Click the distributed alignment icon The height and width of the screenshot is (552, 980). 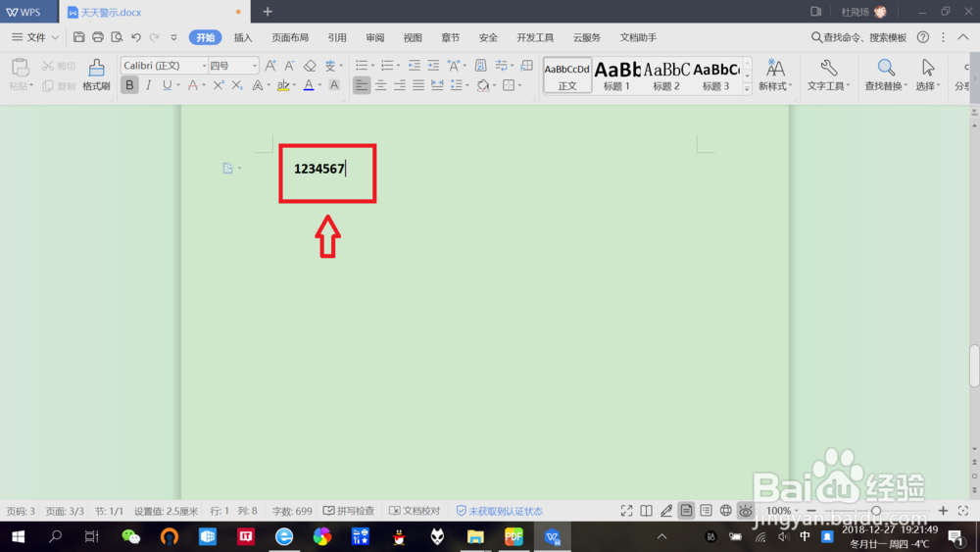tap(437, 85)
